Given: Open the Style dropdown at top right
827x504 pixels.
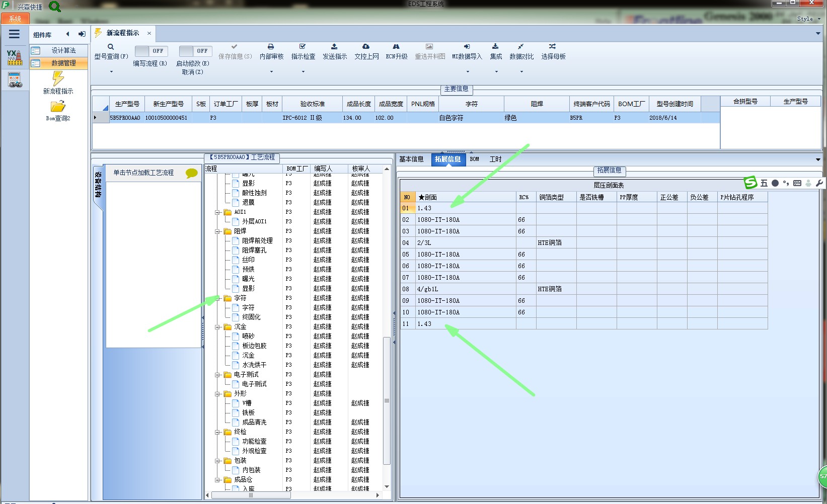Looking at the screenshot, I should 808,19.
